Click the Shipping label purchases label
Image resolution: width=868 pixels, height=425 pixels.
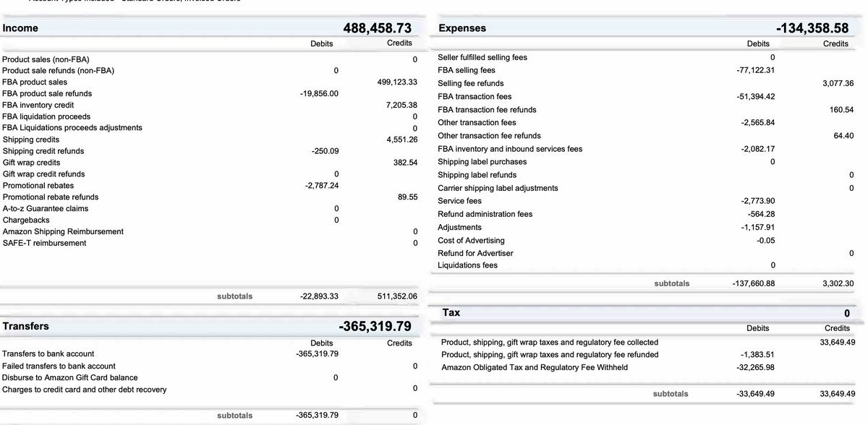pyautogui.click(x=482, y=162)
